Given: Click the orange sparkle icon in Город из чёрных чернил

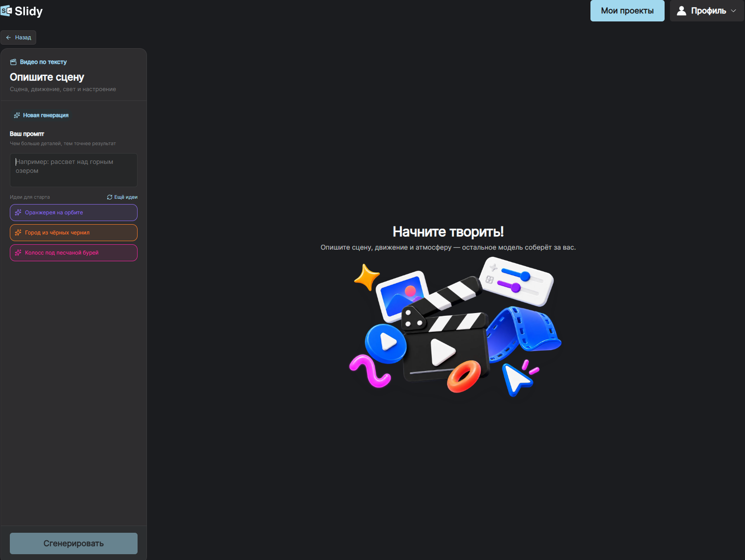Looking at the screenshot, I should (18, 233).
